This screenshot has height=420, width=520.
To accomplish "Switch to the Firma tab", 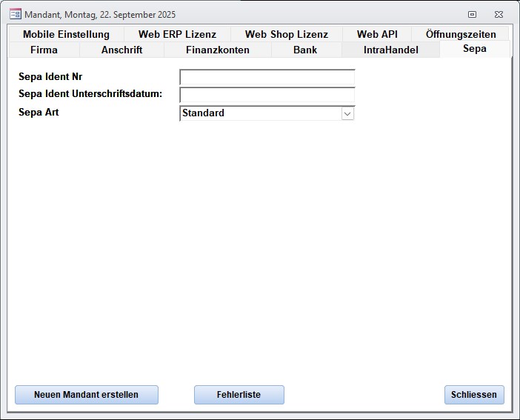I will point(44,50).
